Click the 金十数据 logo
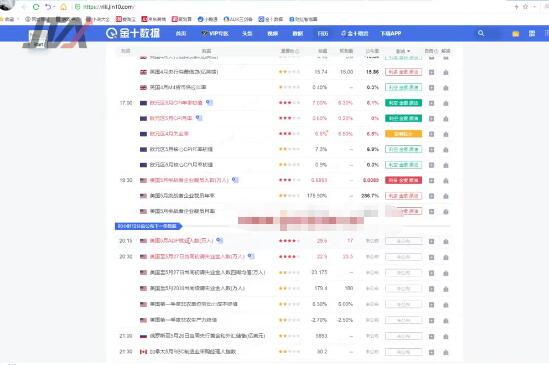 click(133, 33)
